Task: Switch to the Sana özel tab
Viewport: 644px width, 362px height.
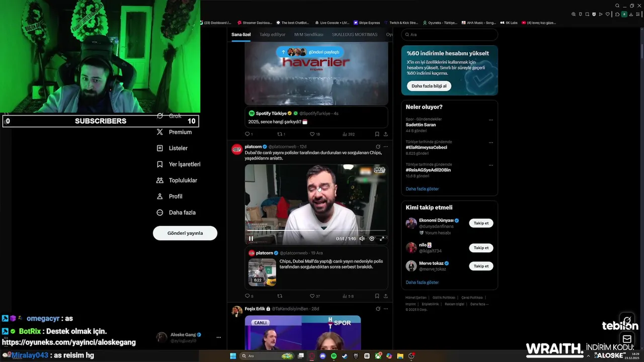Action: click(241, 35)
